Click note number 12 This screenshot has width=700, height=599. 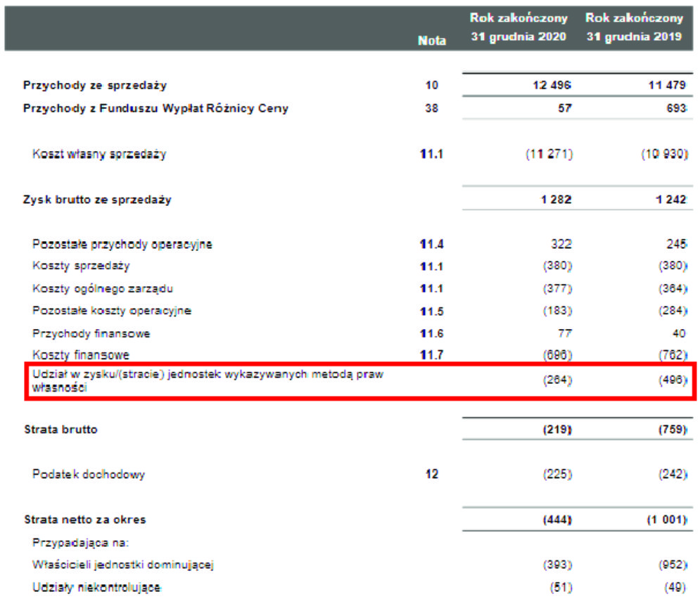pyautogui.click(x=432, y=474)
